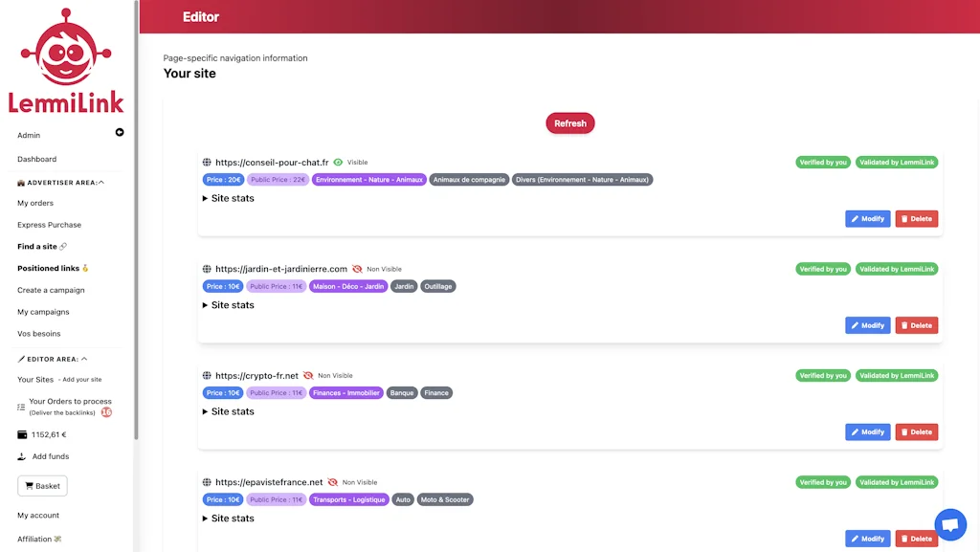
Task: Expand Site stats for jardin-et-jardinierre.com
Action: pyautogui.click(x=228, y=305)
